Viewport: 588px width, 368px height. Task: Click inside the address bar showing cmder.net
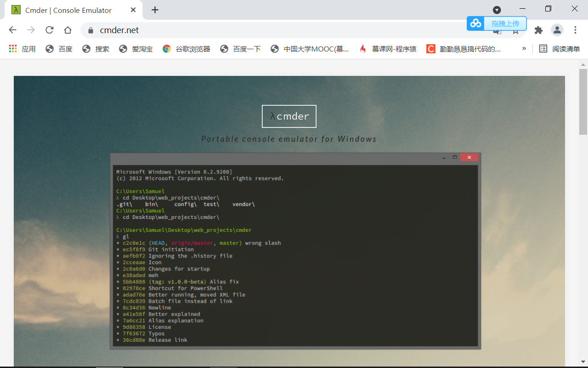[184, 30]
